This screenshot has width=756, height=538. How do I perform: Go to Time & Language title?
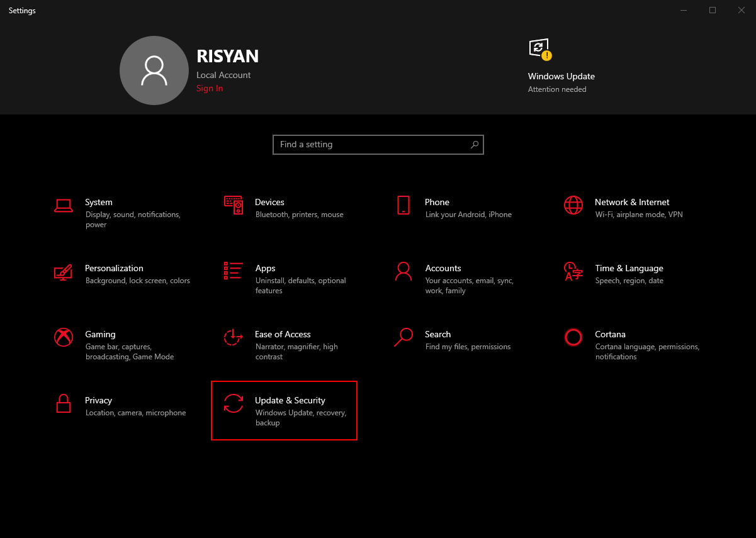pyautogui.click(x=629, y=268)
